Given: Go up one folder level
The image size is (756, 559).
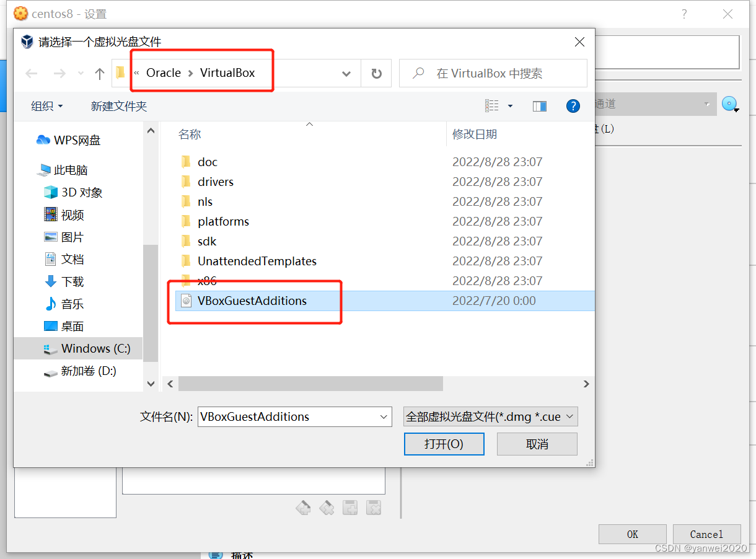Looking at the screenshot, I should [x=99, y=73].
